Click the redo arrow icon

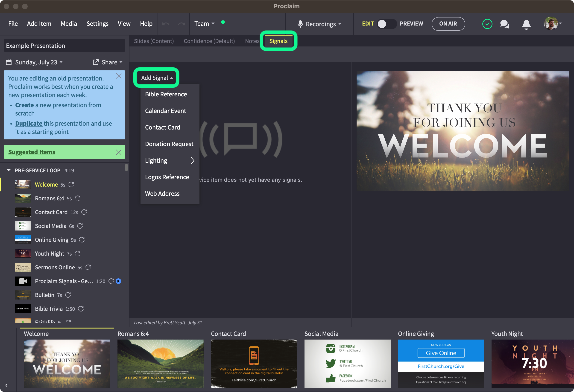(x=182, y=24)
